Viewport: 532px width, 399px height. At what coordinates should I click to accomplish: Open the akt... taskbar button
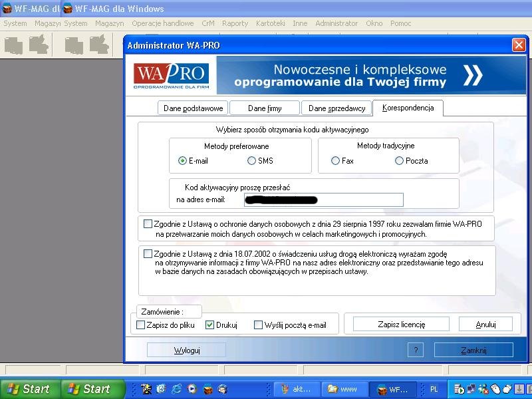click(297, 389)
